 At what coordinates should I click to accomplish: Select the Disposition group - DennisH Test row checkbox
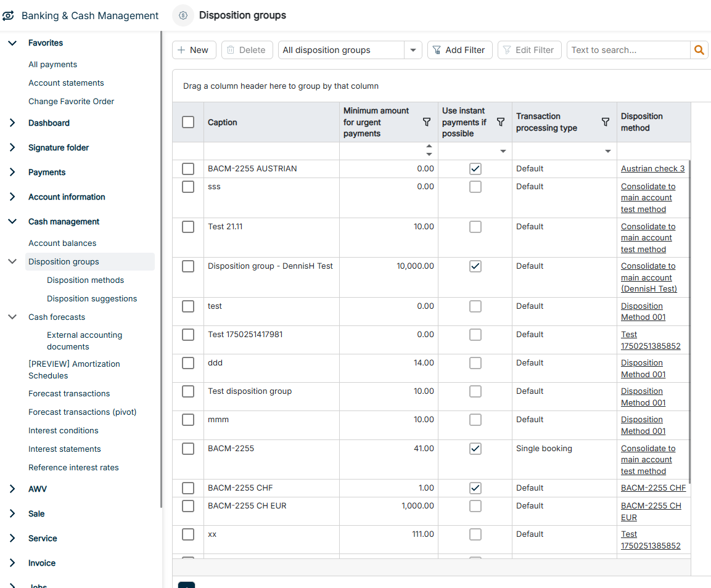pyautogui.click(x=187, y=266)
